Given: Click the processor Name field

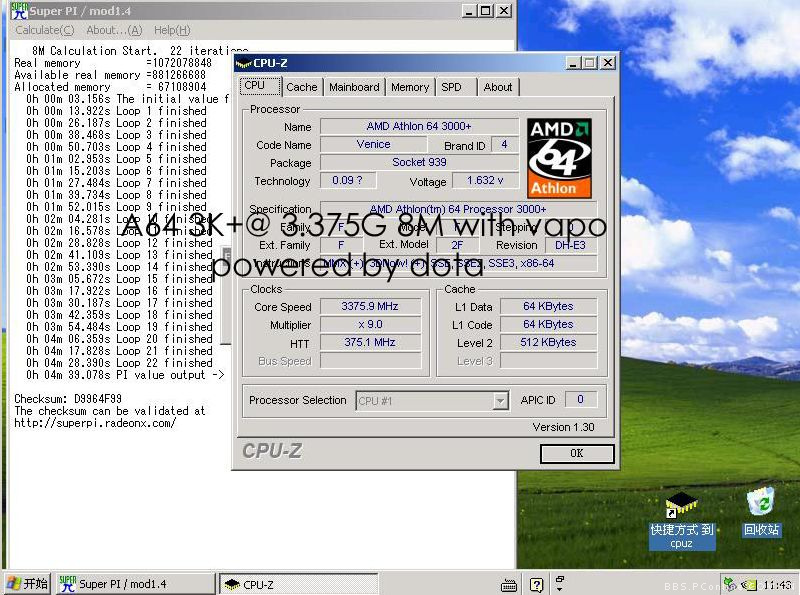Looking at the screenshot, I should [x=419, y=127].
